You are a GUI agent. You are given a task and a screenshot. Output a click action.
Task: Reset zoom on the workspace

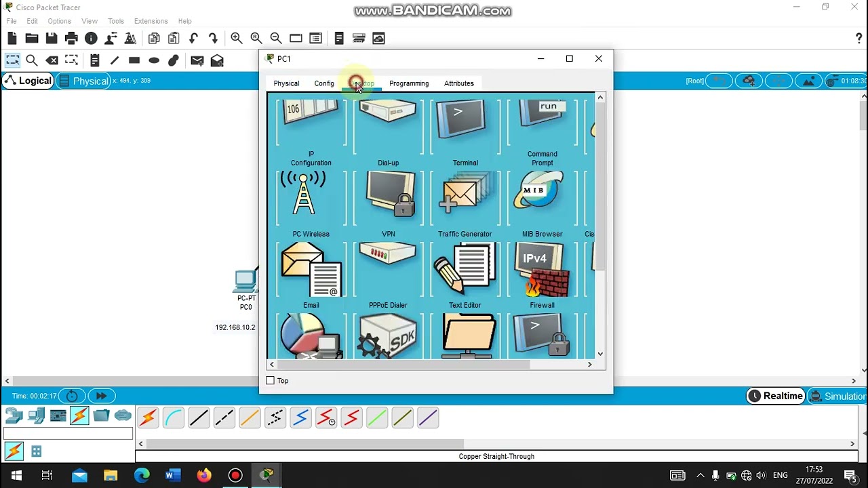(256, 38)
